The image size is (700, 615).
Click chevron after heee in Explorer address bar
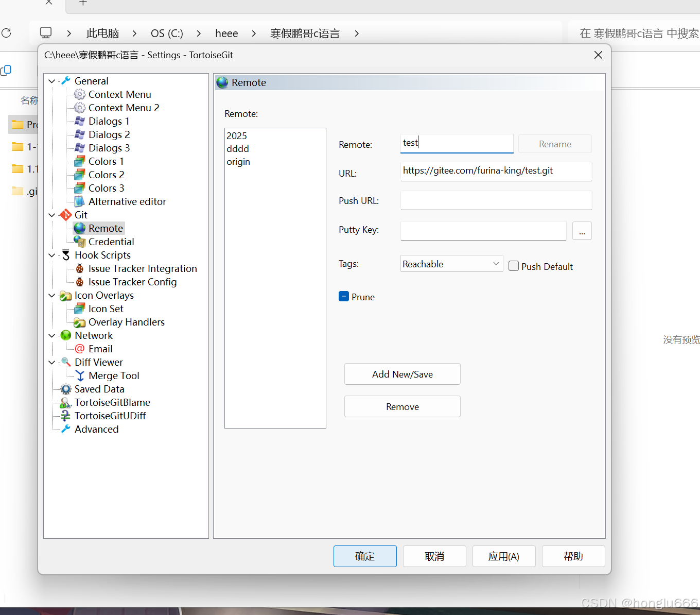(254, 33)
